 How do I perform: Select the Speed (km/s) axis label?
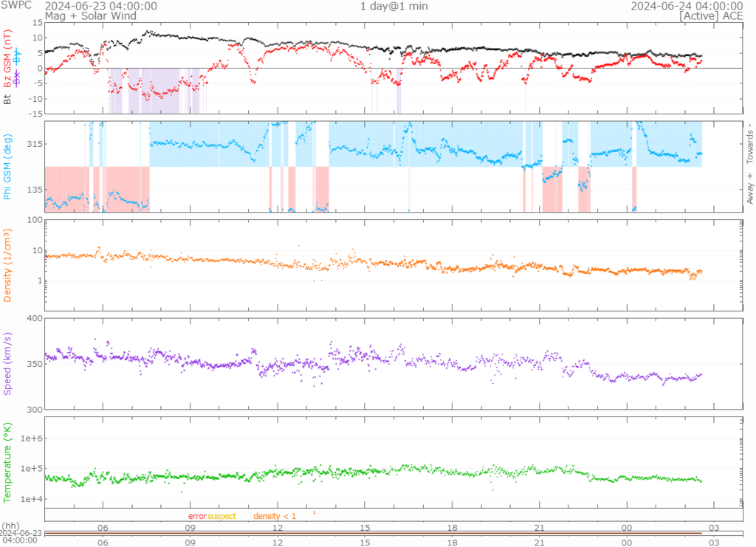[x=8, y=364]
